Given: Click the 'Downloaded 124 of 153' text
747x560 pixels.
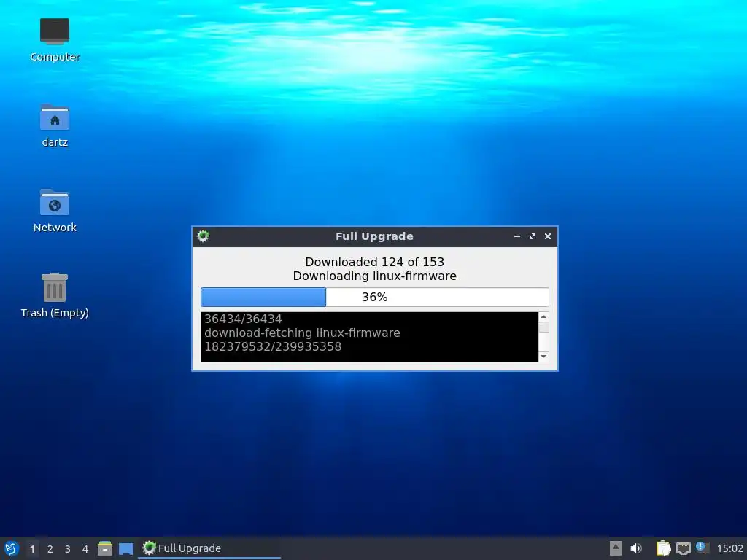Looking at the screenshot, I should tap(375, 262).
